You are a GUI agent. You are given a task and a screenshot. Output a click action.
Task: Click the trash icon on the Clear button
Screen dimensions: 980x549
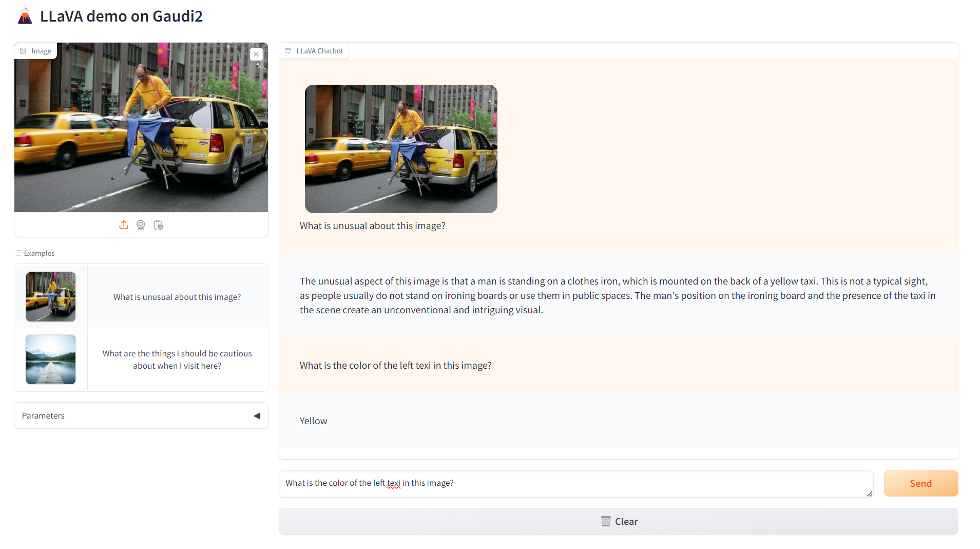pos(606,521)
